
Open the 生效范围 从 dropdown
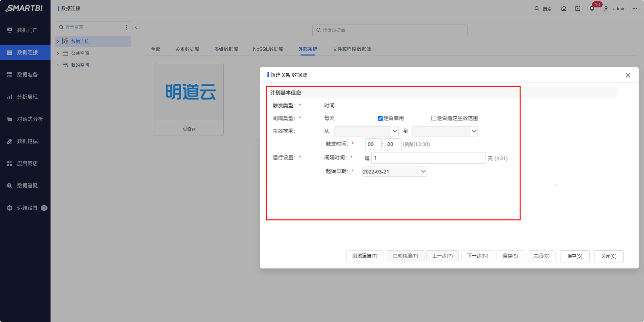pyautogui.click(x=366, y=131)
